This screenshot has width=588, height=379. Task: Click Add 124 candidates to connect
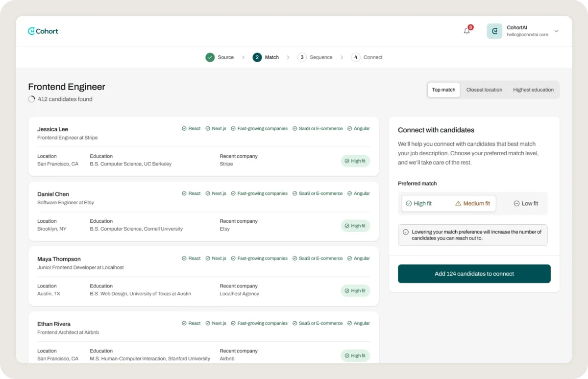coord(474,274)
